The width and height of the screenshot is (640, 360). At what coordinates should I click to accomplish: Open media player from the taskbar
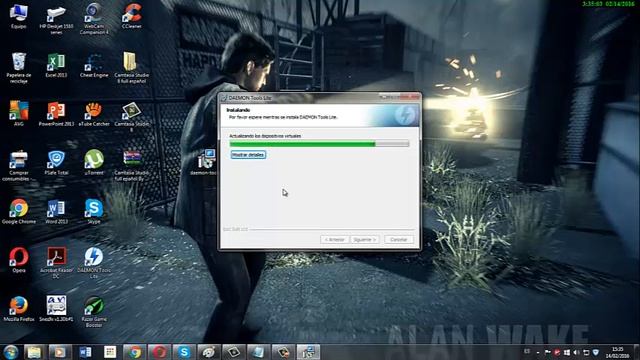(60, 352)
